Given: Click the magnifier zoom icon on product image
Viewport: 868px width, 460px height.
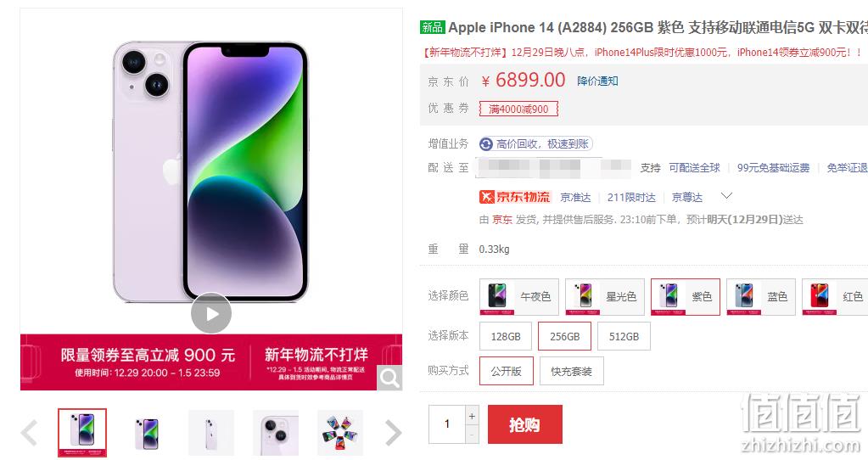Looking at the screenshot, I should coord(389,378).
